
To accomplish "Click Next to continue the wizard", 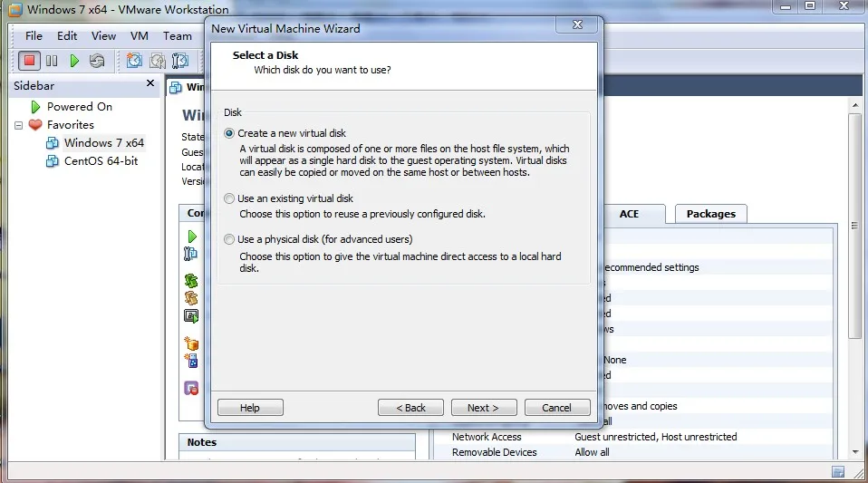I will (484, 408).
